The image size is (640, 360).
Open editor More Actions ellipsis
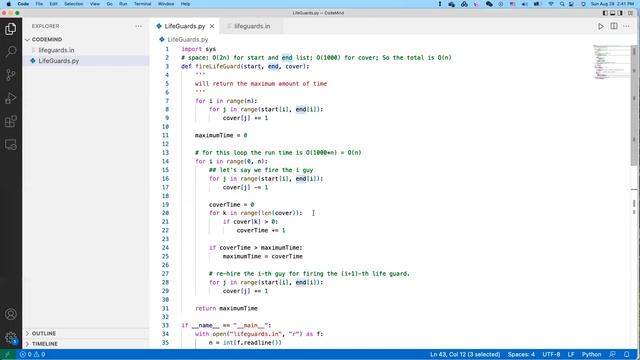(627, 26)
